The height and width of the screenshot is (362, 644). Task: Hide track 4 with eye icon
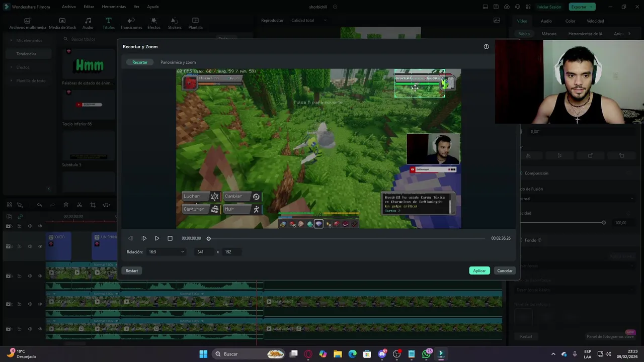(x=40, y=246)
